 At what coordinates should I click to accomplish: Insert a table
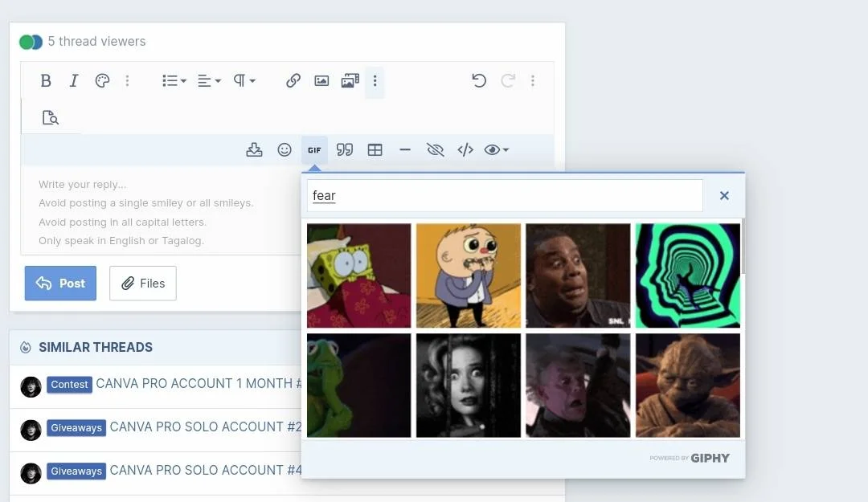pos(375,150)
